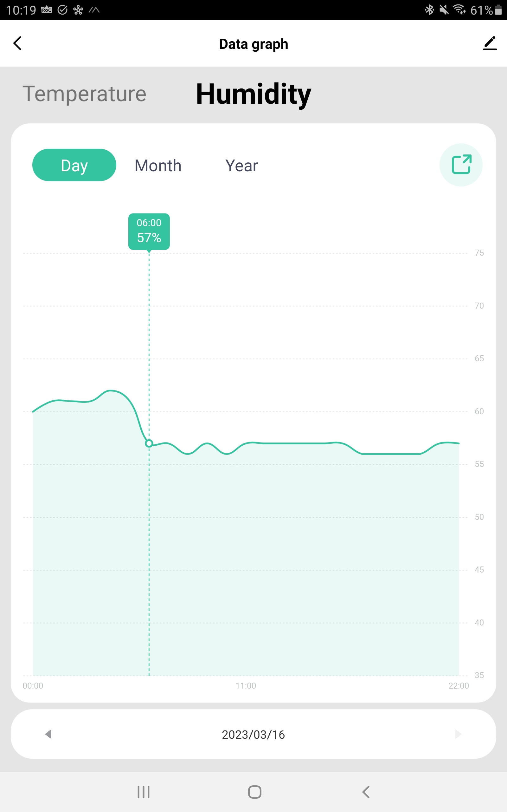Tap the export graph share icon
The height and width of the screenshot is (812, 507).
click(461, 165)
